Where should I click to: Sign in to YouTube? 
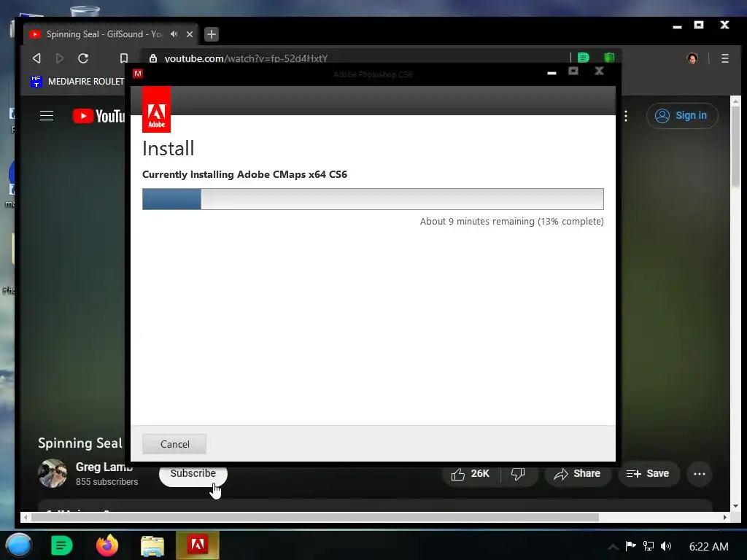pos(682,116)
